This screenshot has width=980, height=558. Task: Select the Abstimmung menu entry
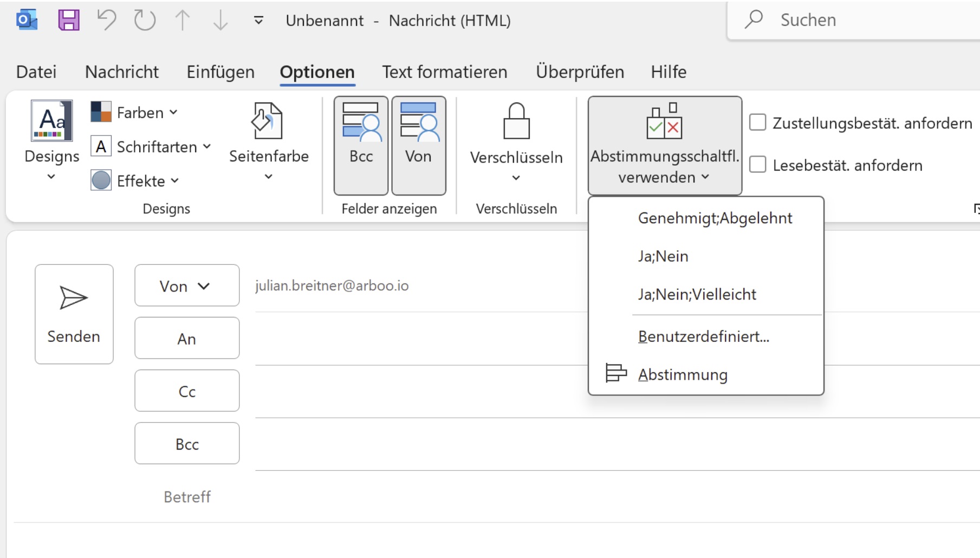point(683,374)
